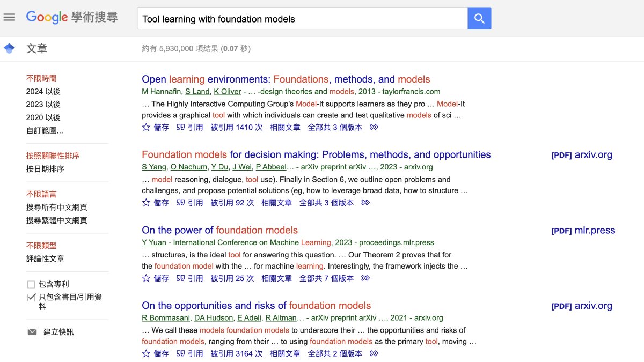Filter results to 2024 以後
The image size is (644, 362).
point(43,91)
